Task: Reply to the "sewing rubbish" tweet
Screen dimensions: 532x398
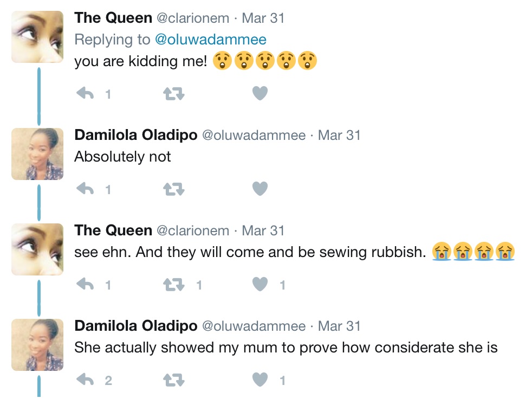Action: [86, 284]
